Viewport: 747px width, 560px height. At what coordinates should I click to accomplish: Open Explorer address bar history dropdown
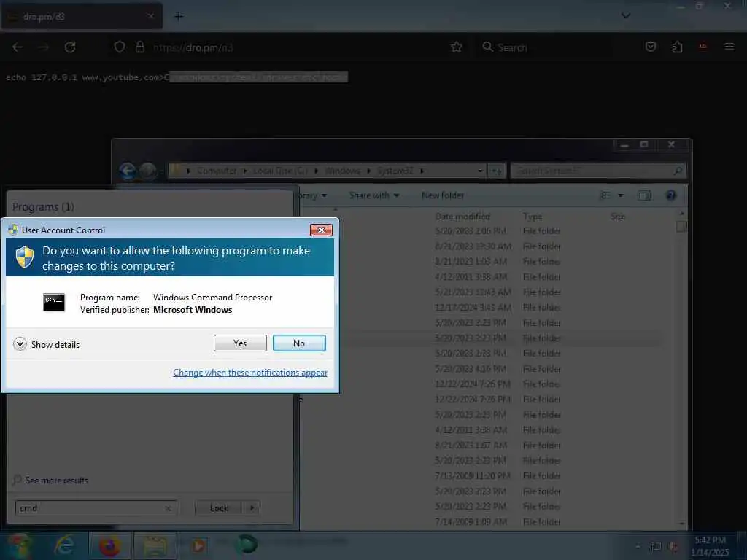[x=480, y=171]
